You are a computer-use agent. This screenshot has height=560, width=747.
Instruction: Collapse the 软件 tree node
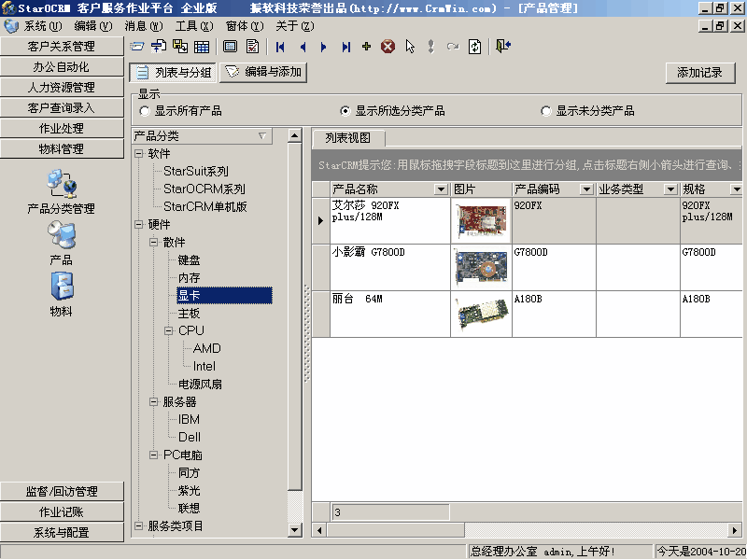point(138,154)
